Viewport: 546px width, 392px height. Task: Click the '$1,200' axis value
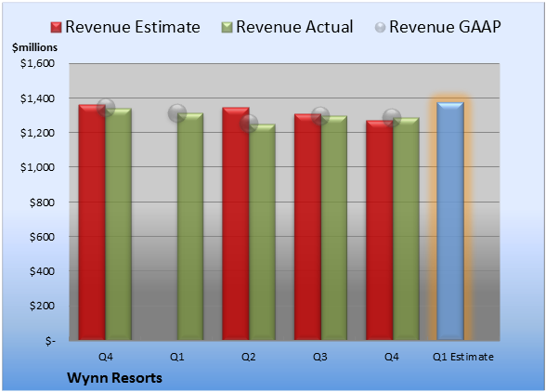coord(37,133)
